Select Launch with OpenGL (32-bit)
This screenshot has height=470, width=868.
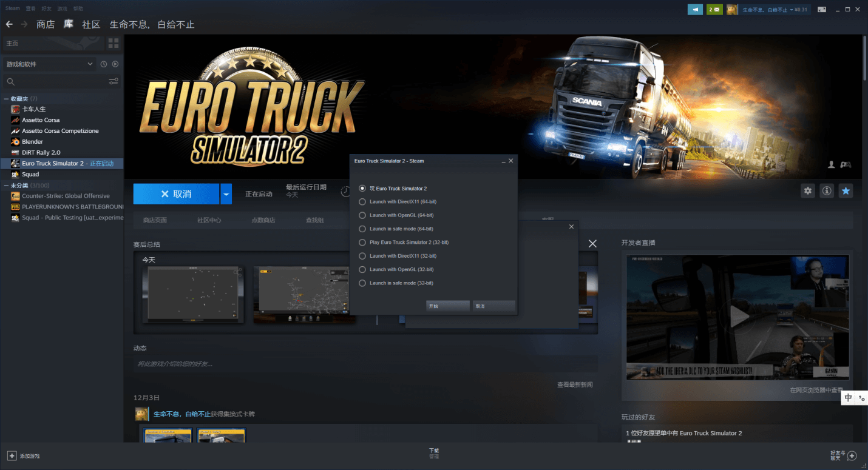[x=362, y=269]
